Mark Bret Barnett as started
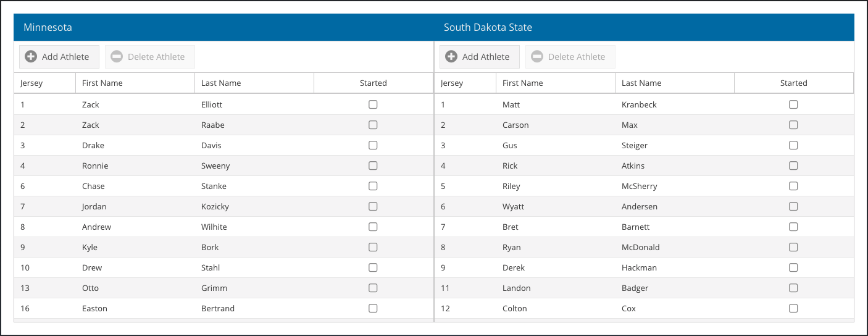 [x=793, y=227]
